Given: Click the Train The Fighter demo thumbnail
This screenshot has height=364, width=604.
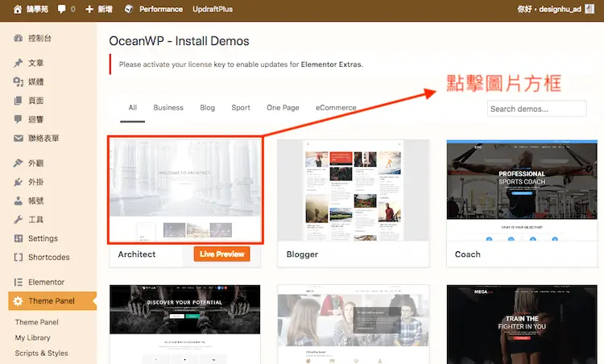Looking at the screenshot, I should [x=522, y=325].
